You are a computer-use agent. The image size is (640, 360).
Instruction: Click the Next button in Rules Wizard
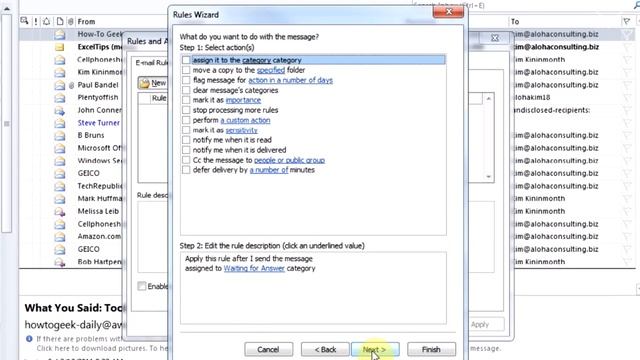tap(375, 349)
